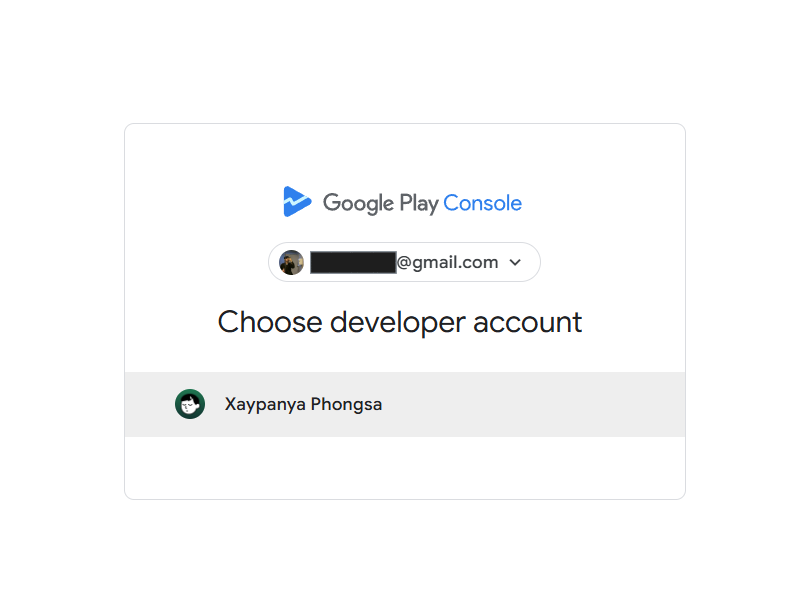Click the profile picture next to the email

point(291,262)
